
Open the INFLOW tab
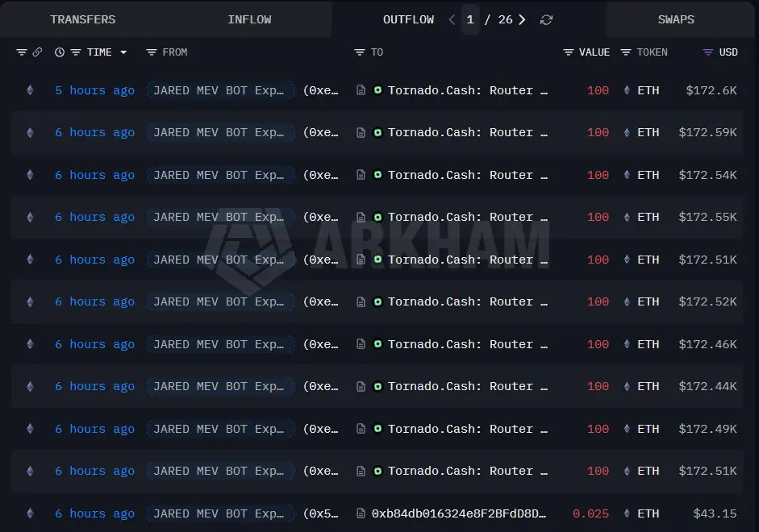pos(249,19)
